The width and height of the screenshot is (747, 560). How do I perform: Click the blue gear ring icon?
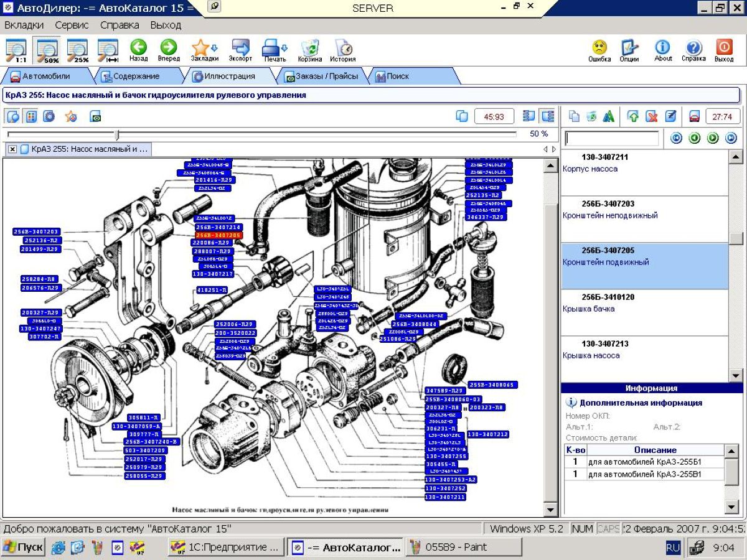49,116
